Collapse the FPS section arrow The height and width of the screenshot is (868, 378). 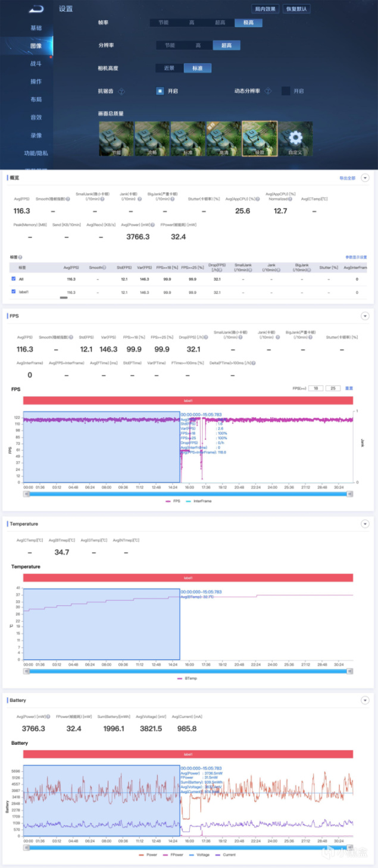coord(365,316)
